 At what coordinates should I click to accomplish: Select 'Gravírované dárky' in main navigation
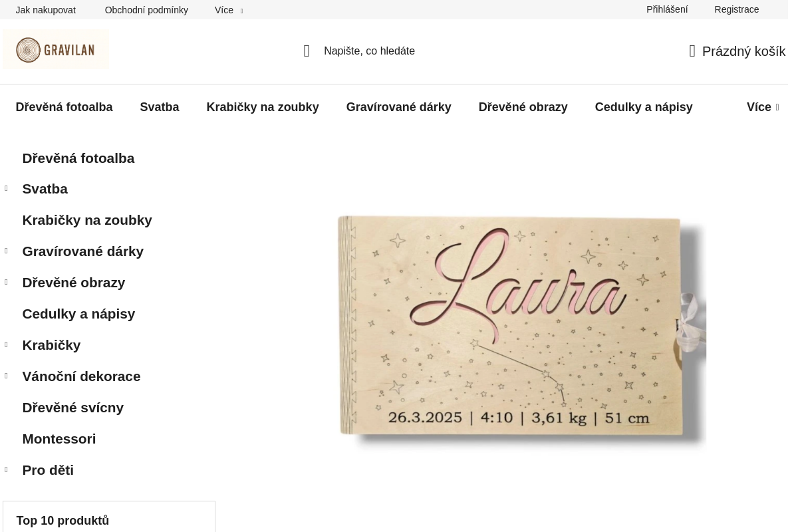click(399, 107)
